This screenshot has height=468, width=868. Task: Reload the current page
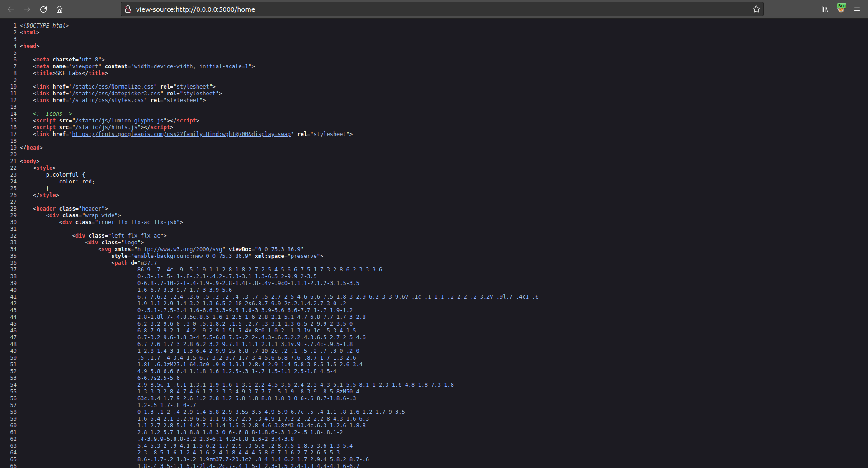pos(43,9)
